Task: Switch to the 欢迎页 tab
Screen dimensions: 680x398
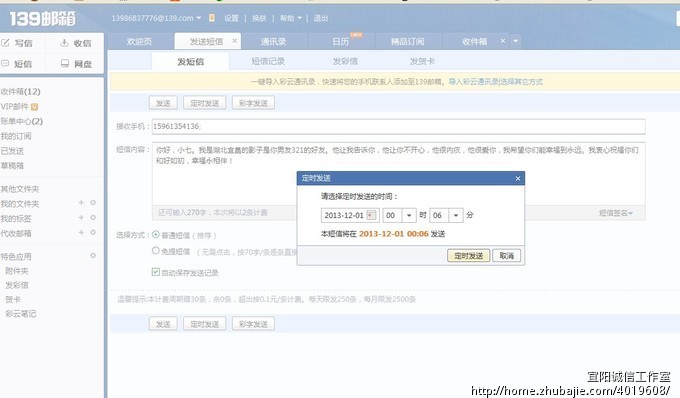Action: [139, 42]
